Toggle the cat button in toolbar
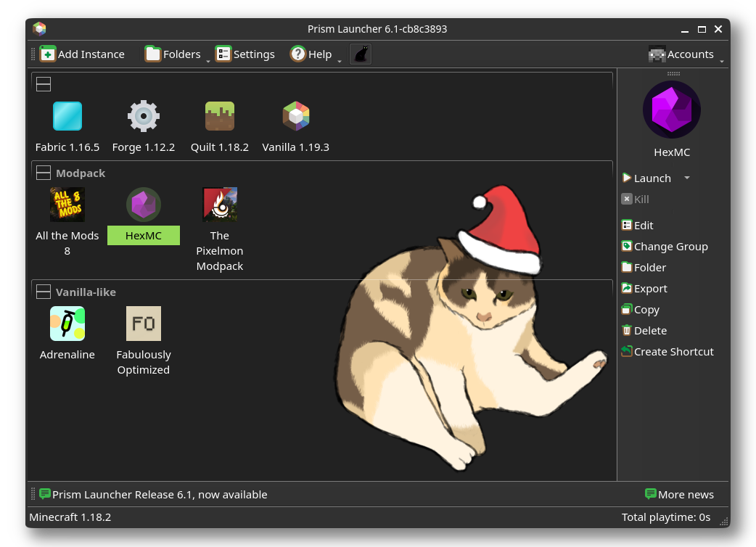Viewport: 756px width, 547px height. tap(361, 54)
